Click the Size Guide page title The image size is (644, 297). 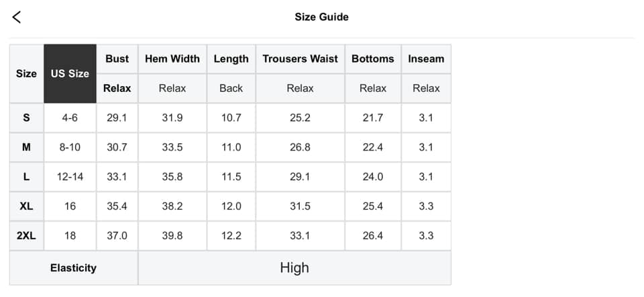point(321,17)
